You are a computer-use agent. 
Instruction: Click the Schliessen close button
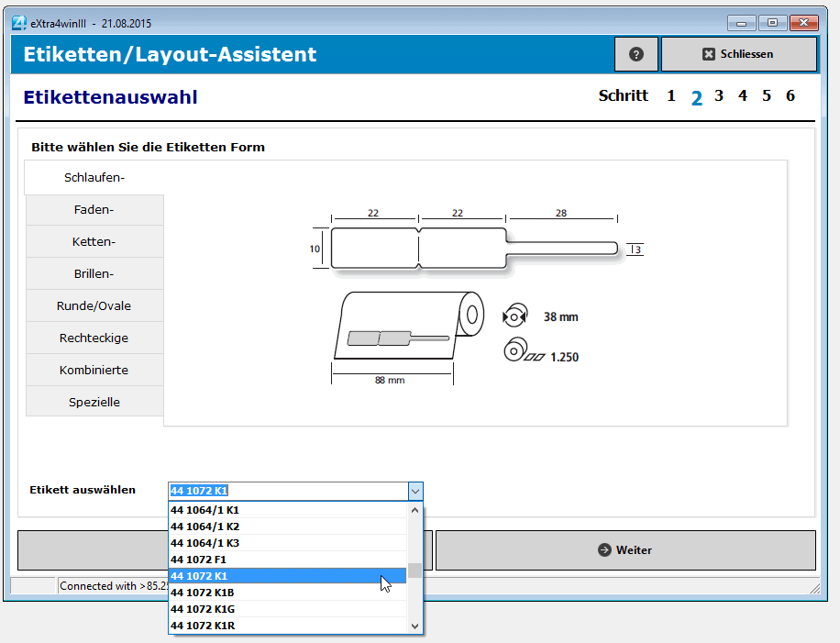tap(738, 54)
